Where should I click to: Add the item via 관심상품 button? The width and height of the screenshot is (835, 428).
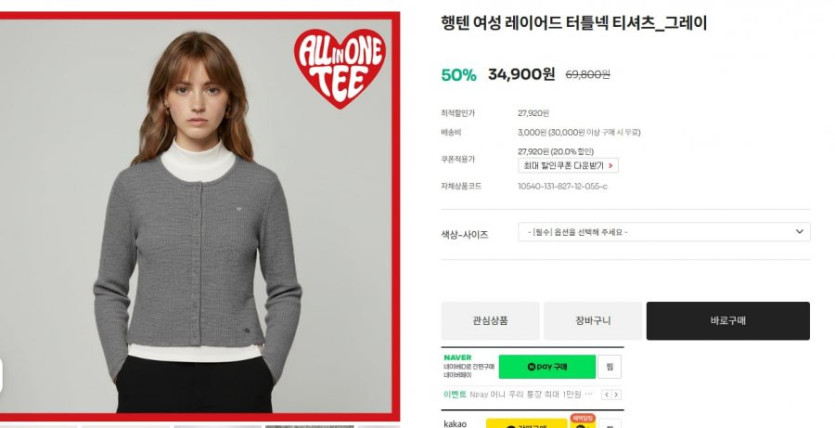(490, 321)
